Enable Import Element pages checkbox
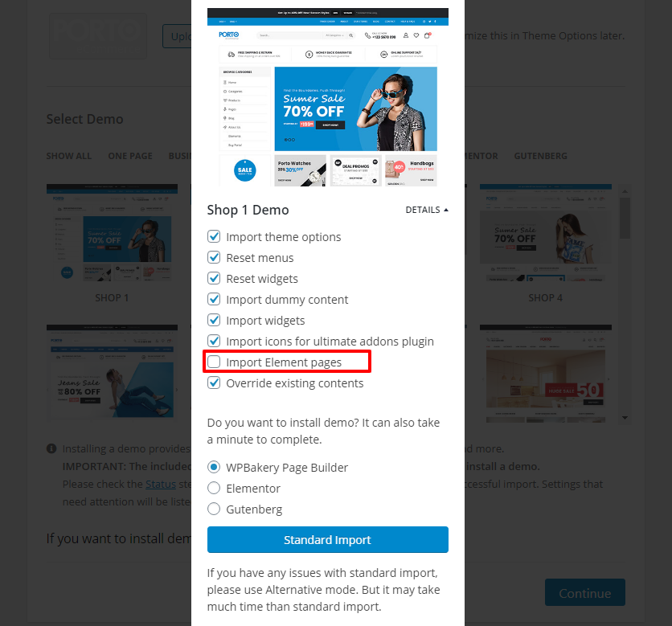672x626 pixels. (214, 362)
